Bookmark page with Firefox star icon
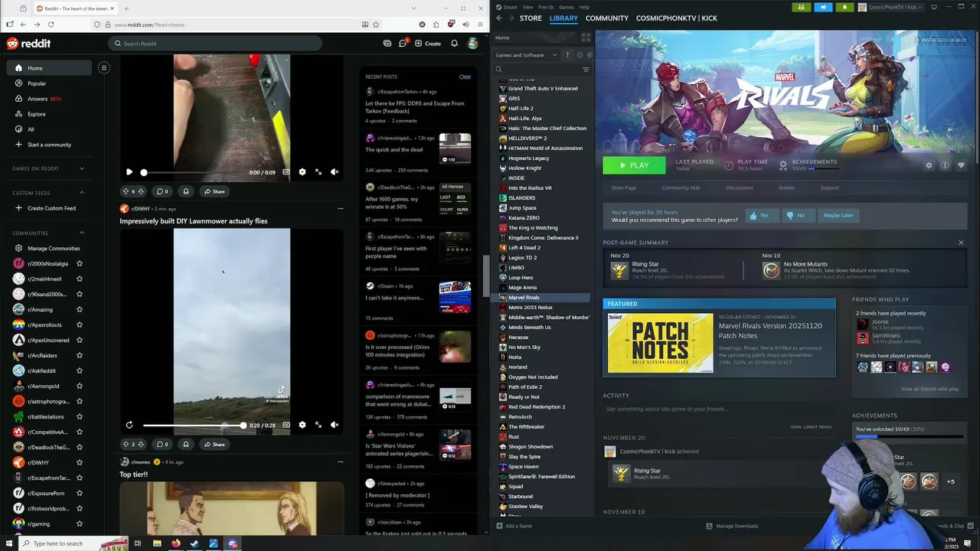This screenshot has width=980, height=551. coord(376,24)
